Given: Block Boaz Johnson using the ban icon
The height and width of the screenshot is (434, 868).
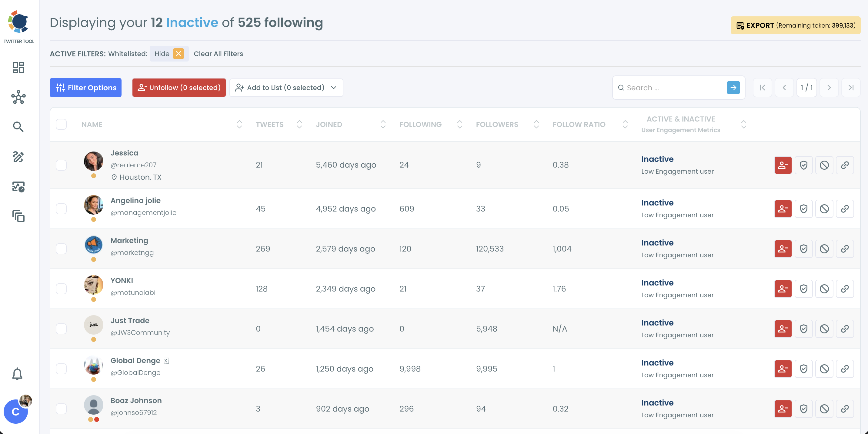Looking at the screenshot, I should point(824,409).
